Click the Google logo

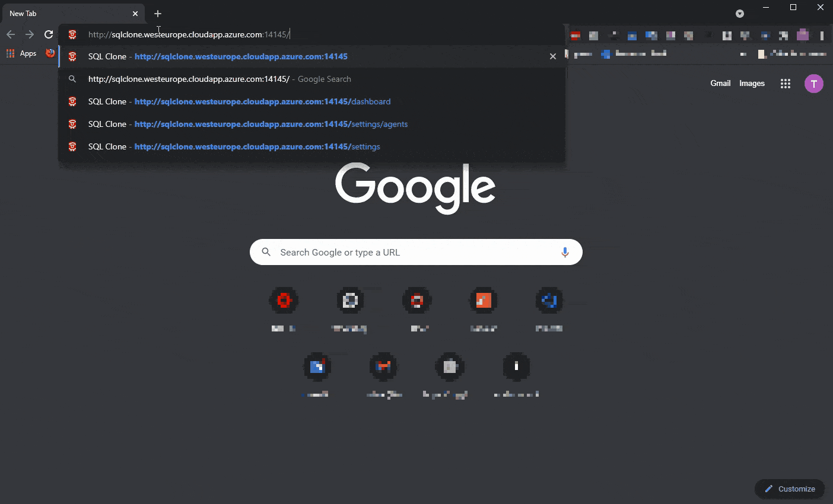415,189
